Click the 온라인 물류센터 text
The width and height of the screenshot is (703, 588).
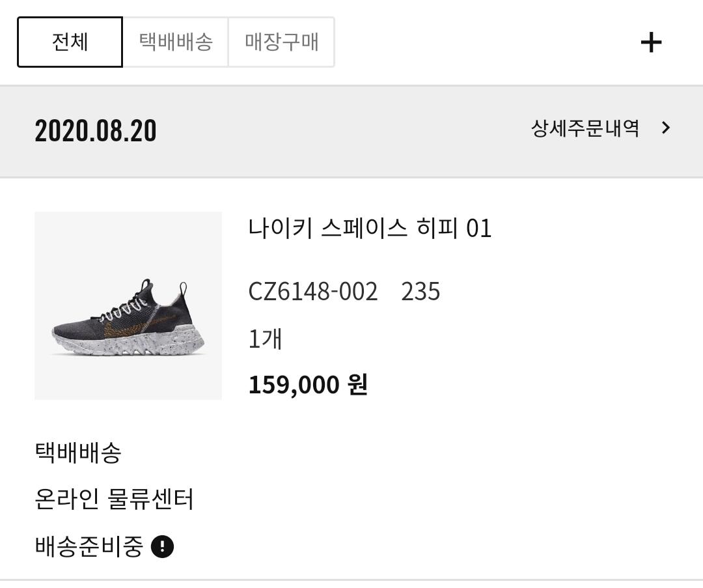coord(114,499)
